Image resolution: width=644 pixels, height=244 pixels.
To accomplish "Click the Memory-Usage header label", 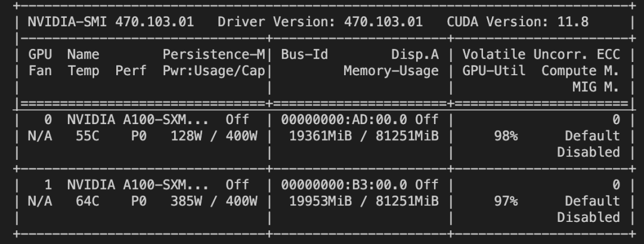I will tap(391, 71).
